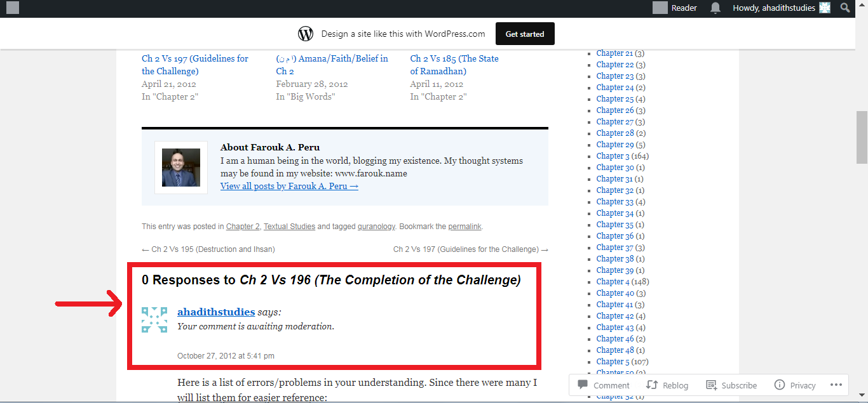Click the Privacy info icon
The height and width of the screenshot is (403, 868).
(780, 385)
